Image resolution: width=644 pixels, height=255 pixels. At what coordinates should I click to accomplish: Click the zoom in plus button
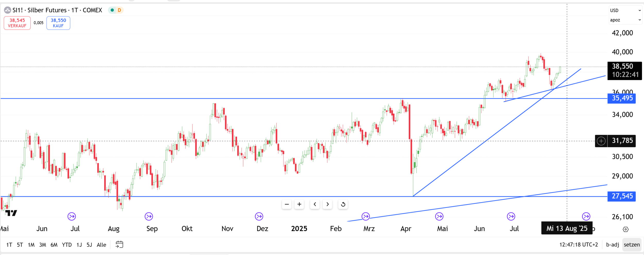tap(299, 204)
